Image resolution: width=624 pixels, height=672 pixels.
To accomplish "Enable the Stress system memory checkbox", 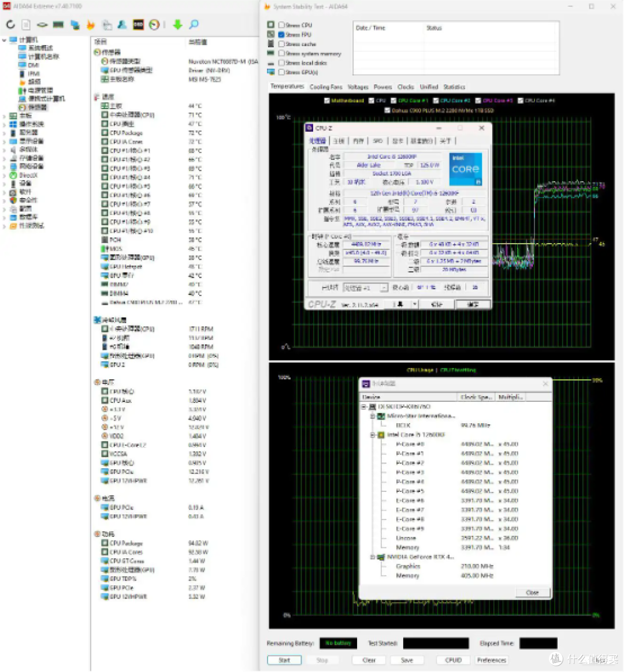I will tap(281, 53).
